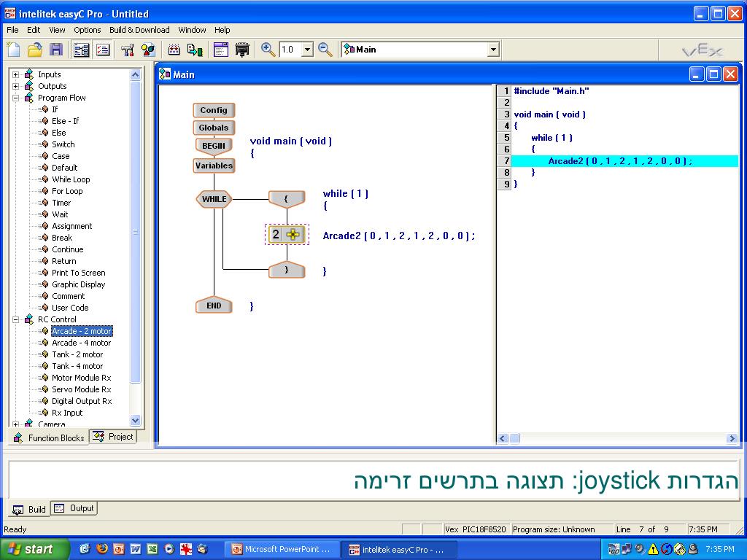Open the terminal window toolbar icon

click(220, 50)
